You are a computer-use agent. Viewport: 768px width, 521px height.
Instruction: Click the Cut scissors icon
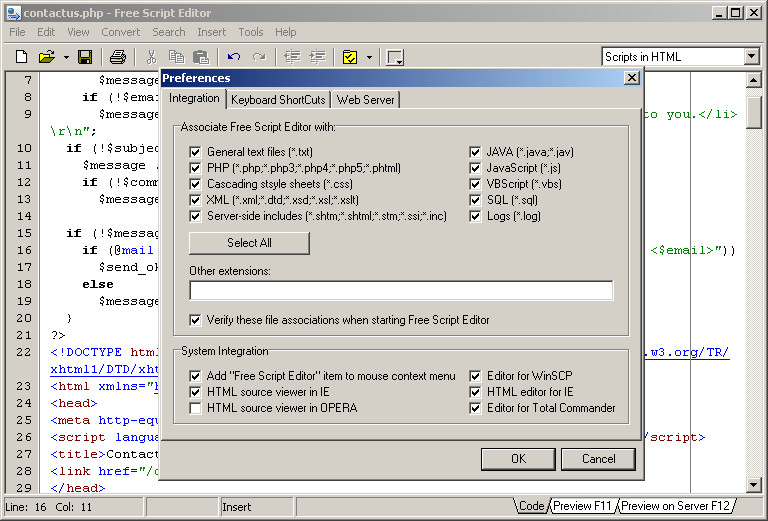pyautogui.click(x=151, y=57)
